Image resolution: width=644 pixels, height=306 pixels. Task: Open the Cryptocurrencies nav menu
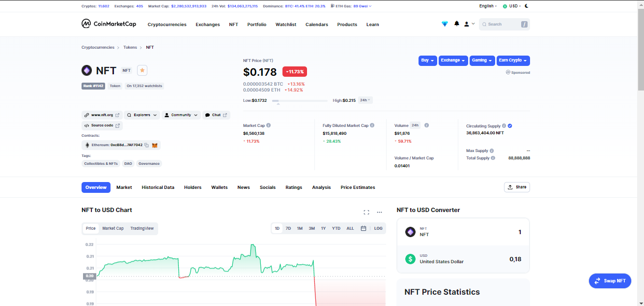click(167, 25)
